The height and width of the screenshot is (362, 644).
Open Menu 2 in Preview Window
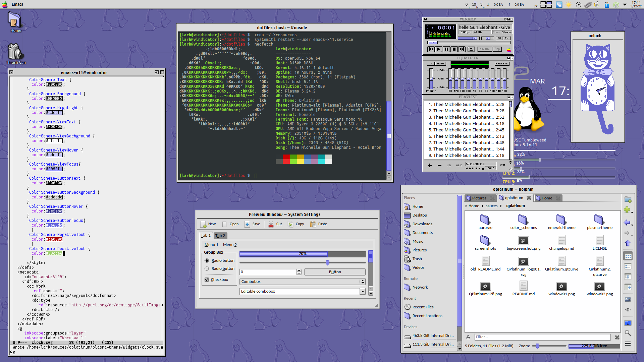pos(230,245)
